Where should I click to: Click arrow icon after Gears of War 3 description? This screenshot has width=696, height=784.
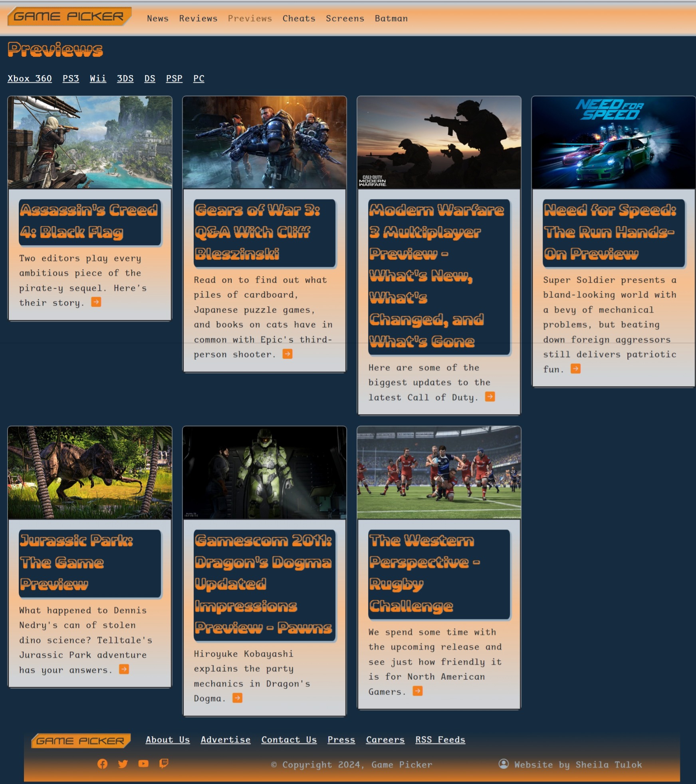point(288,354)
